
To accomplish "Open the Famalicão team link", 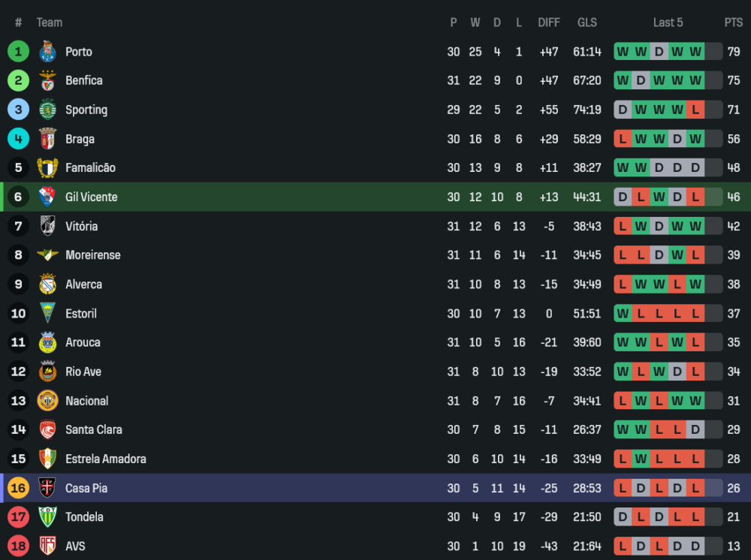I will click(x=90, y=167).
